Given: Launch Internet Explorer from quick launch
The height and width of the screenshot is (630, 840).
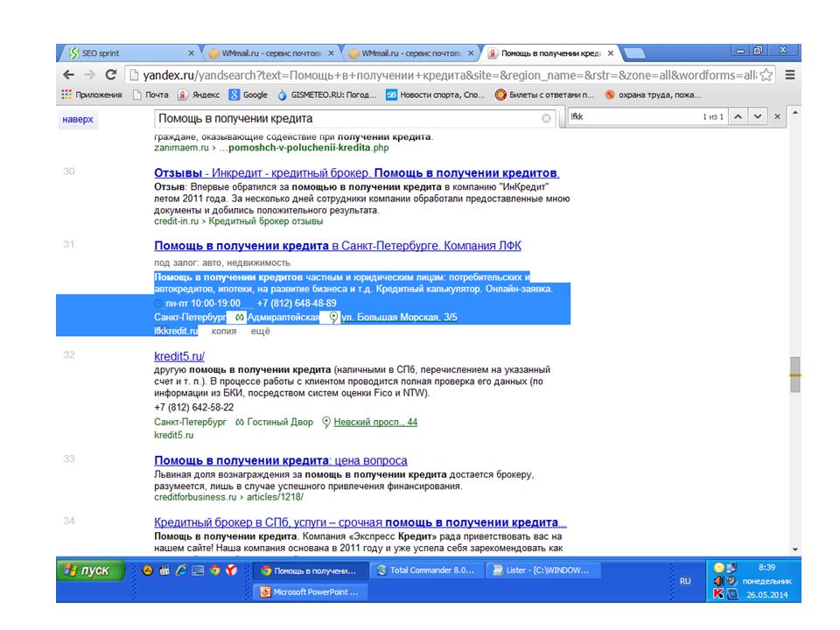Looking at the screenshot, I should pyautogui.click(x=181, y=570).
